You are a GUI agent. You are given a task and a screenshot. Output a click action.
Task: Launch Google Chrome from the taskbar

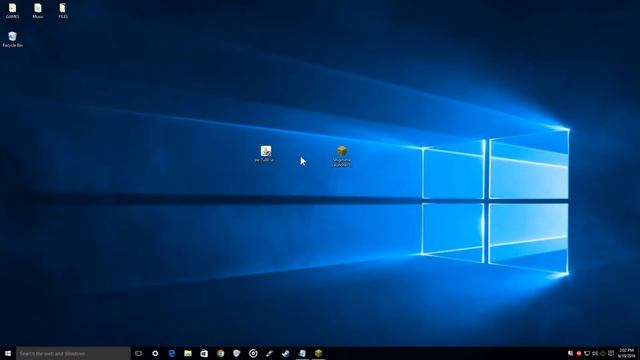coord(220,353)
